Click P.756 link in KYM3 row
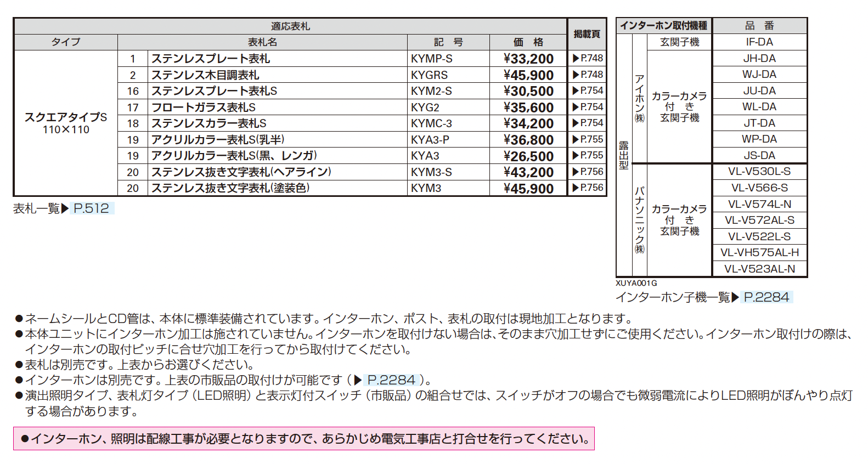The image size is (868, 464). pos(588,188)
